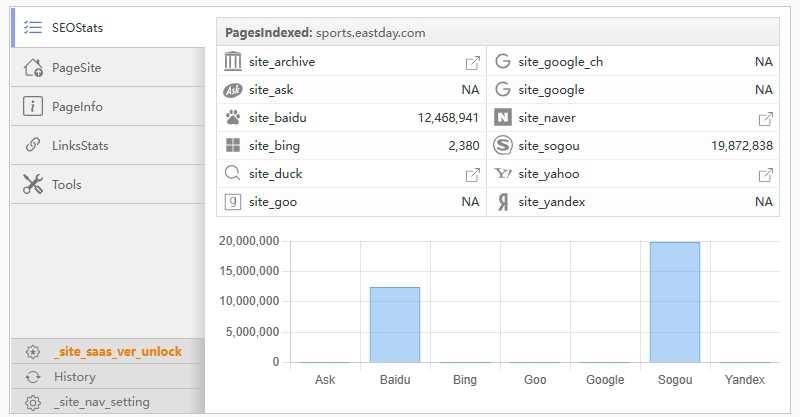Click the NA value for site_ask
The width and height of the screenshot is (800, 417).
pos(470,90)
